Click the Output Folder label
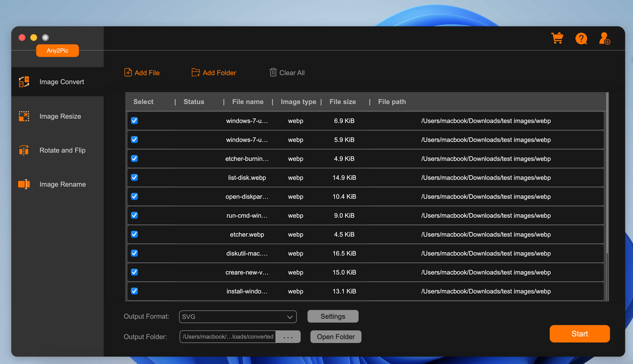 coord(145,337)
